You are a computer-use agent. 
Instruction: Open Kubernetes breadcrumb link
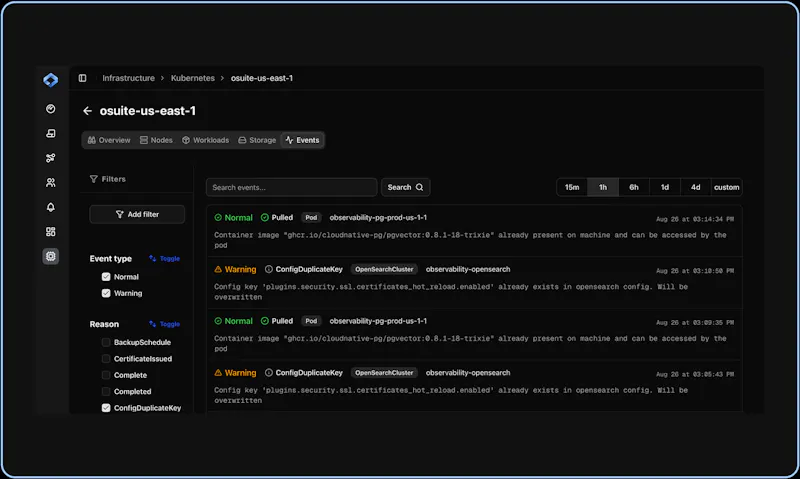pos(193,78)
